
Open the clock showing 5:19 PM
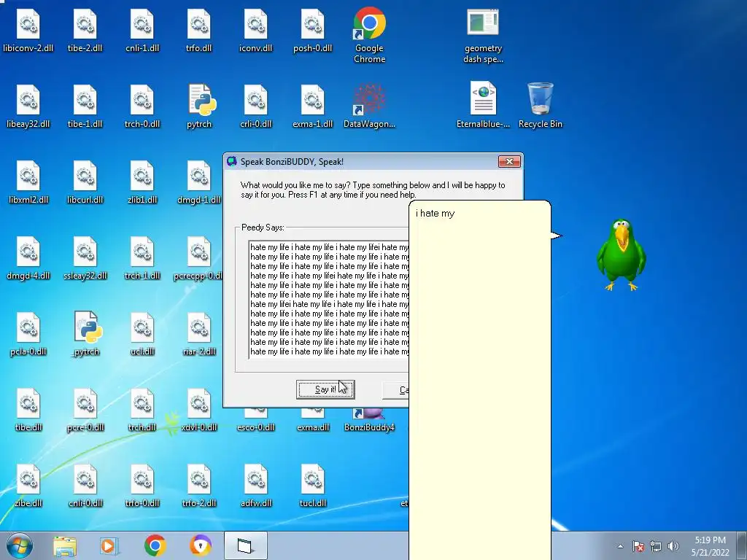[711, 546]
